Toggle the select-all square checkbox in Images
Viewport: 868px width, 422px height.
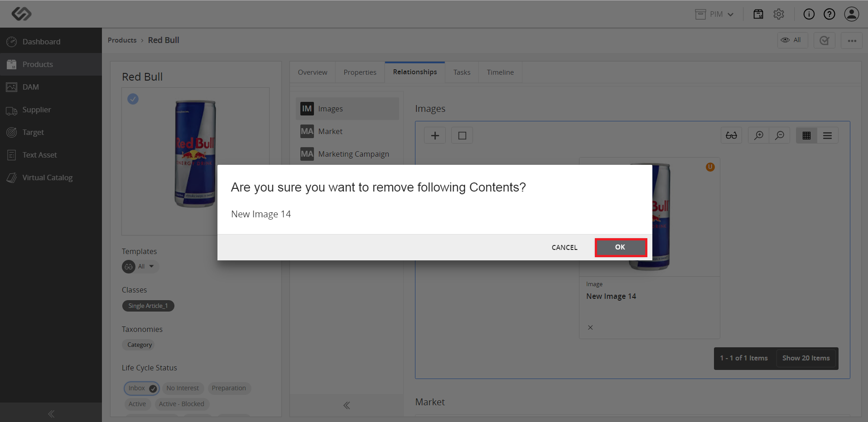(x=462, y=135)
